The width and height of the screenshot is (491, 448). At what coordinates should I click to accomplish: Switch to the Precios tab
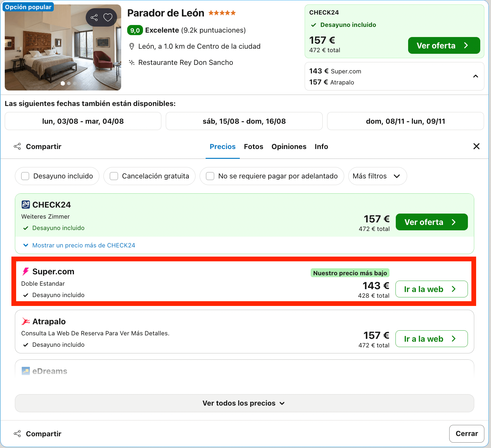(223, 146)
